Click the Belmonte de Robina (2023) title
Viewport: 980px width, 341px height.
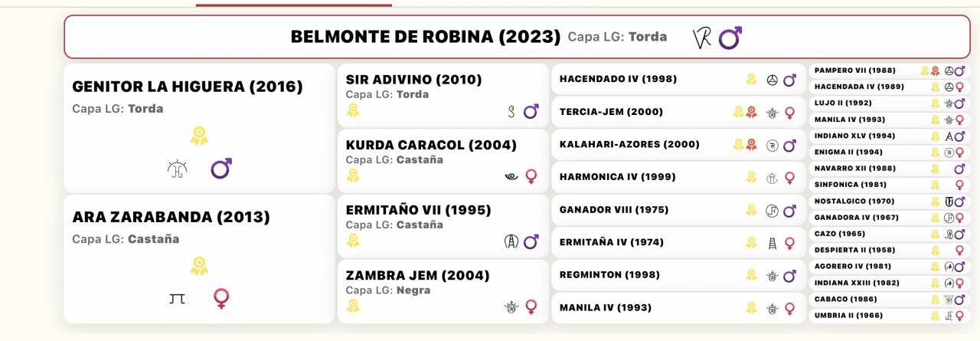(426, 37)
